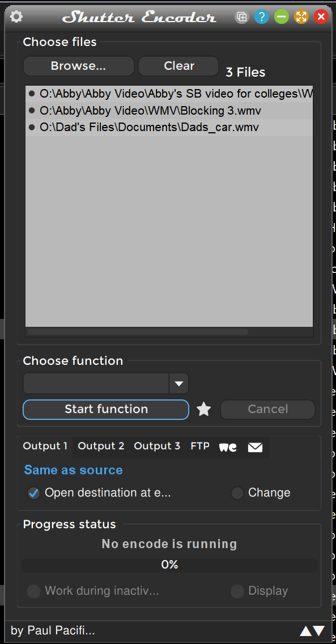Click the orange expand window icon

[x=301, y=16]
